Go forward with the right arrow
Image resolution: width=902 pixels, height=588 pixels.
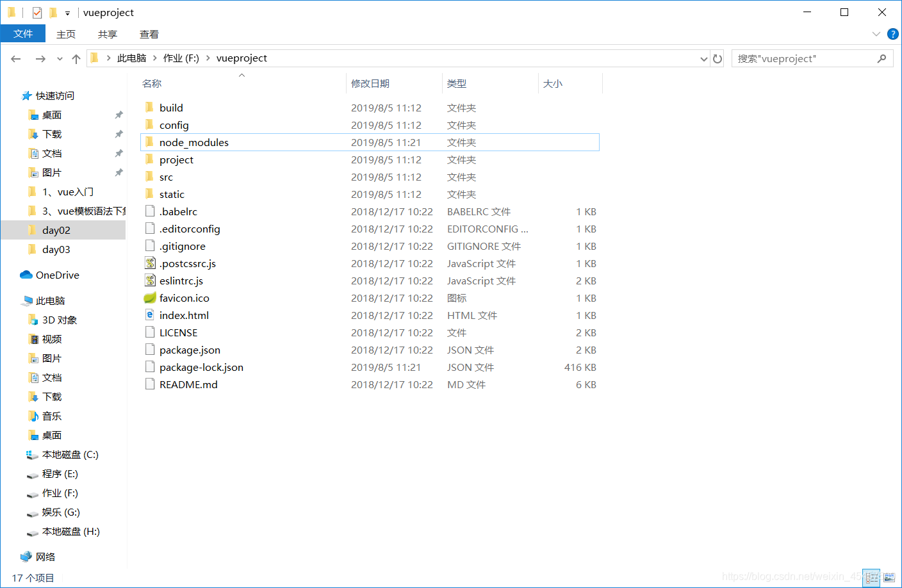(40, 58)
